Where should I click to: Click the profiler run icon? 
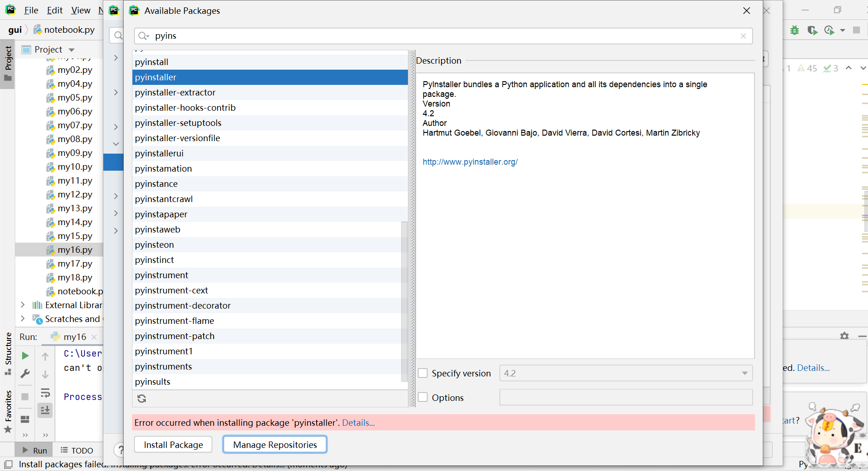tap(829, 30)
